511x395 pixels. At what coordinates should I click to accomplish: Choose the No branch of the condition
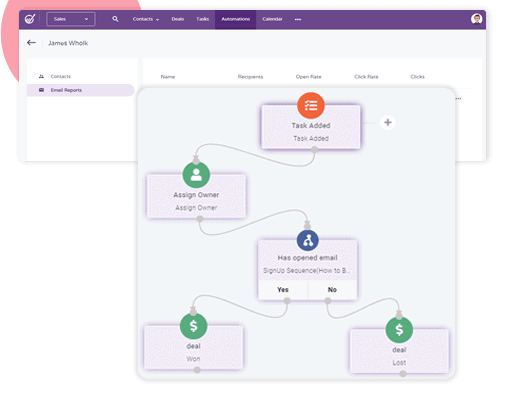click(x=332, y=290)
